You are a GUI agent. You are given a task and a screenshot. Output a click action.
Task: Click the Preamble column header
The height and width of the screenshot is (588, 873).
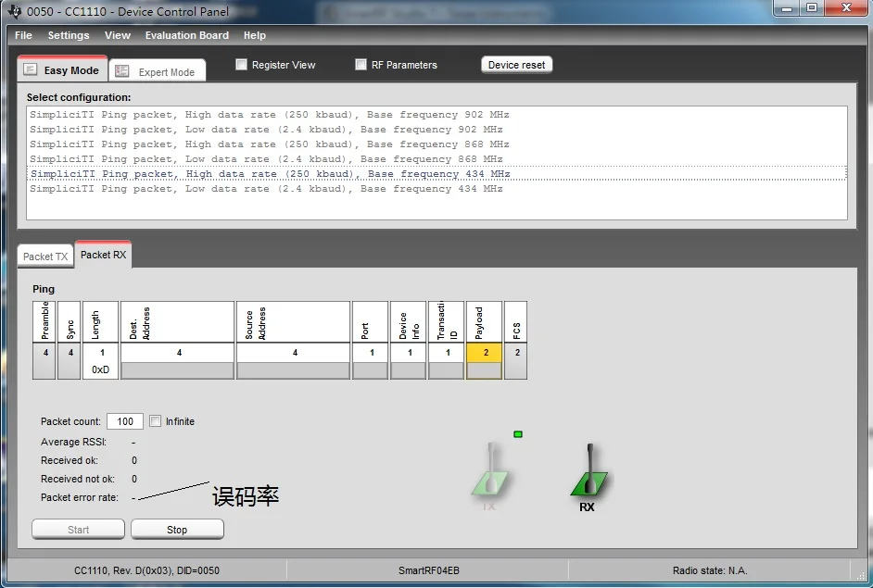pos(44,321)
